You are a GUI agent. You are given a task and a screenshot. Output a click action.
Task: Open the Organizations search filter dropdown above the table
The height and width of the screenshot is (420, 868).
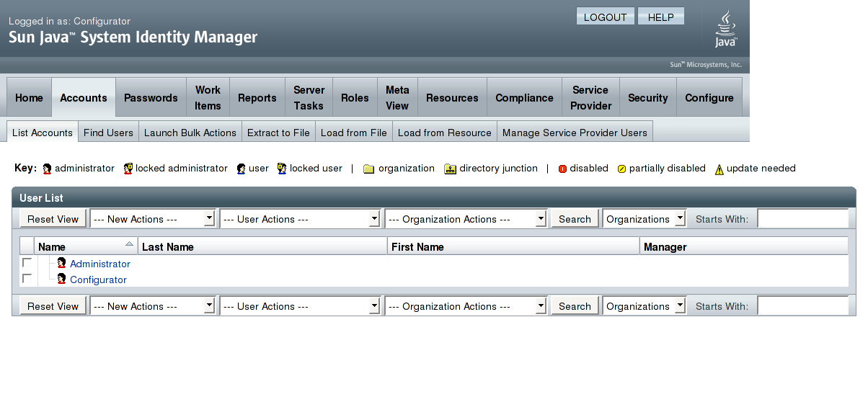click(645, 219)
